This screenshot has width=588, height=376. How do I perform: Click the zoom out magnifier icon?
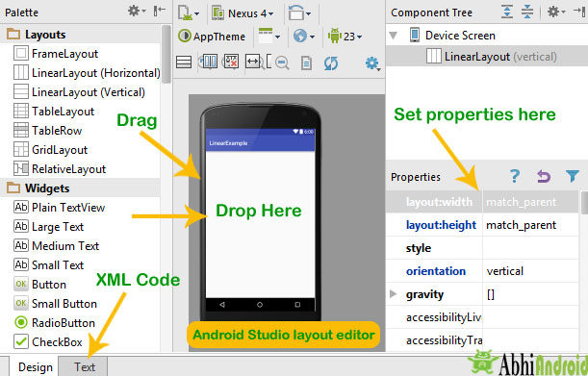pos(282,63)
